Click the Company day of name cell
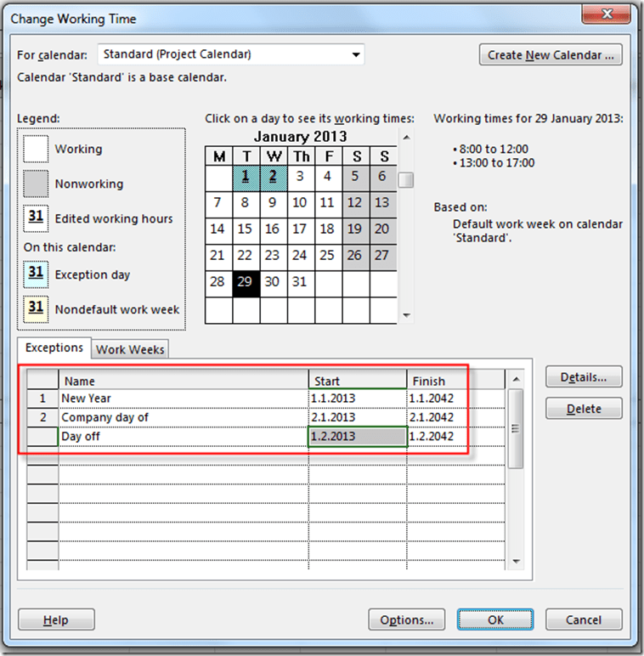The height and width of the screenshot is (656, 644). tap(183, 417)
